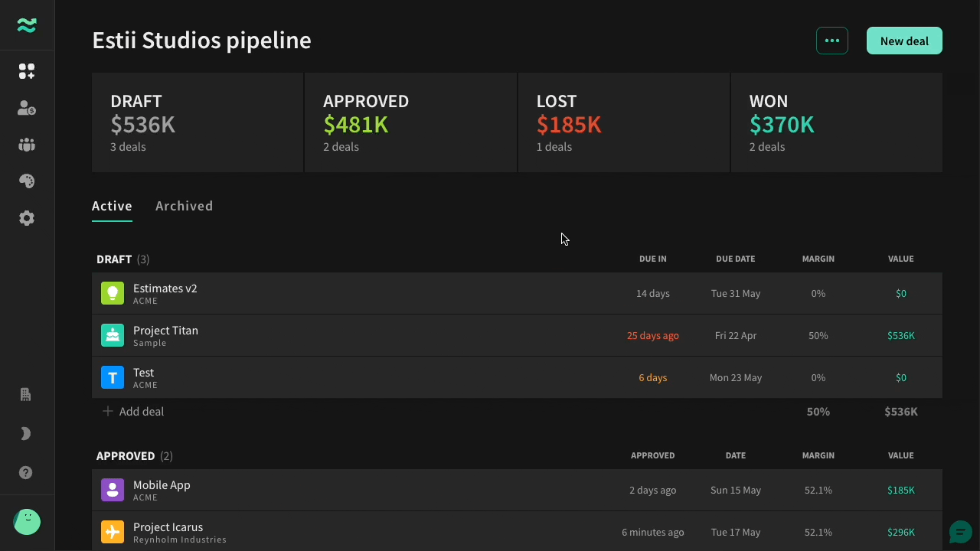This screenshot has width=980, height=551.
Task: Open the Test deal row
Action: 517,377
